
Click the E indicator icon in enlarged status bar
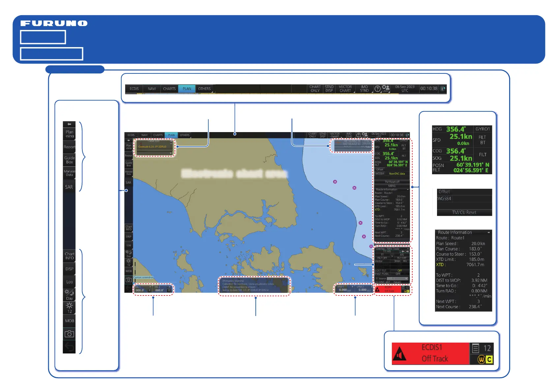443,89
